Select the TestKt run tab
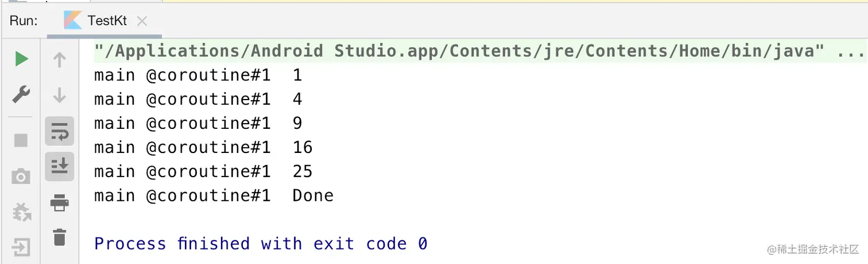The image size is (868, 264). pos(107,21)
